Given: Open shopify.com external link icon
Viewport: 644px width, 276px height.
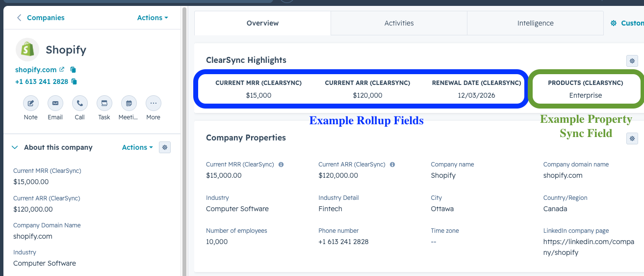Looking at the screenshot, I should coord(62,70).
